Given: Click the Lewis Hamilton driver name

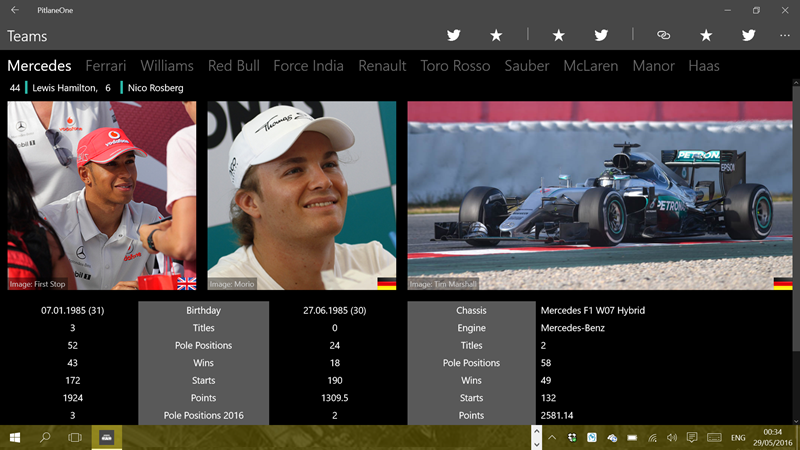Looking at the screenshot, I should [65, 88].
